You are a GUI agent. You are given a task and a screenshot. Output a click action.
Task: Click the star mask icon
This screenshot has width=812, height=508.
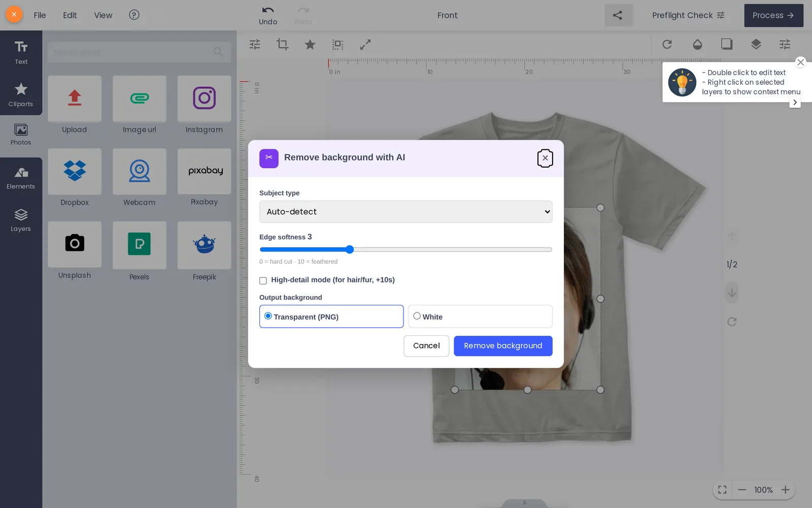point(310,45)
